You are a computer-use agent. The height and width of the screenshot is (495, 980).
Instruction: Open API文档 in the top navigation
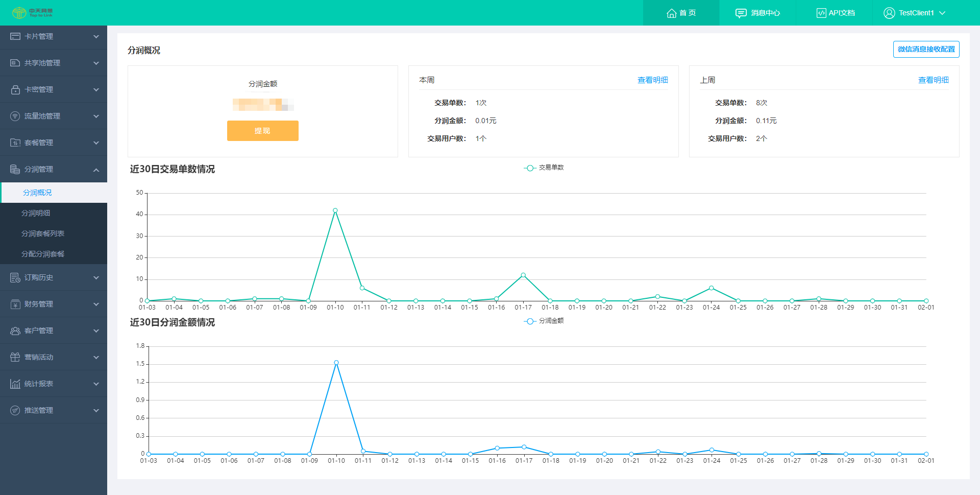point(835,13)
